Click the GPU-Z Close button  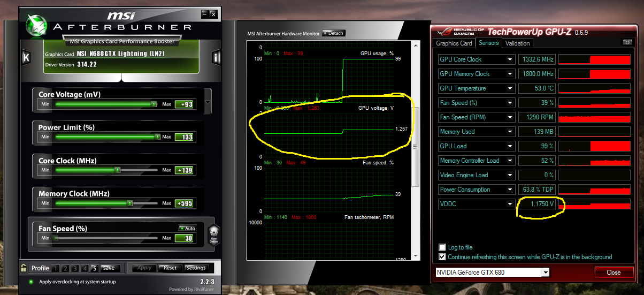click(614, 273)
